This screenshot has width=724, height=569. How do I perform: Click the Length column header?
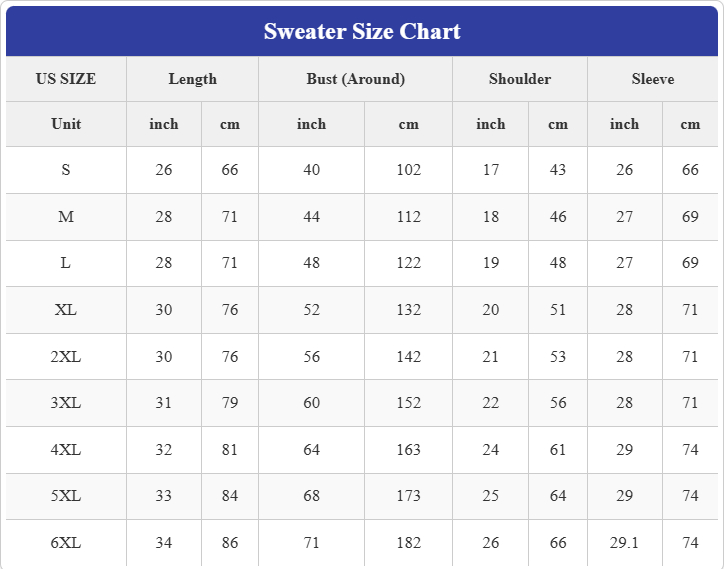point(193,79)
